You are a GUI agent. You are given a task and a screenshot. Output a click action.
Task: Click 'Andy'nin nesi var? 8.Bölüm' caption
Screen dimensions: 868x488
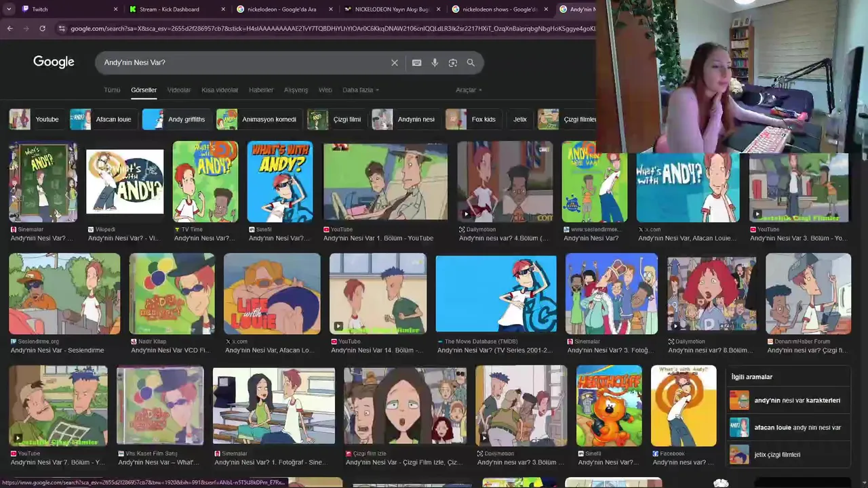pos(710,350)
